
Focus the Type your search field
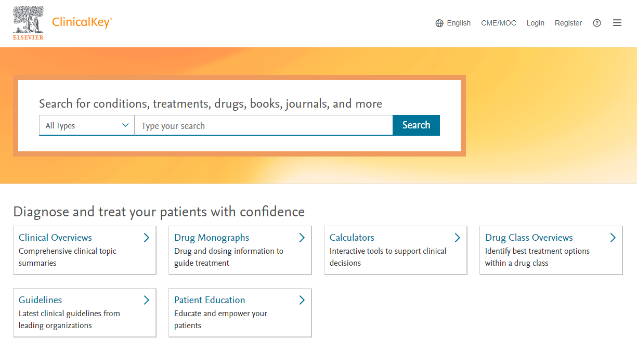point(263,125)
